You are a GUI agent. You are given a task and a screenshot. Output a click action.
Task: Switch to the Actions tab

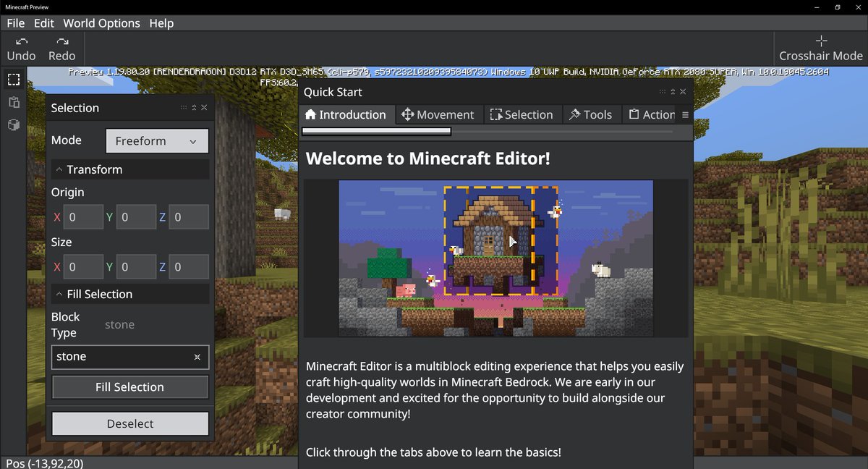coord(650,114)
